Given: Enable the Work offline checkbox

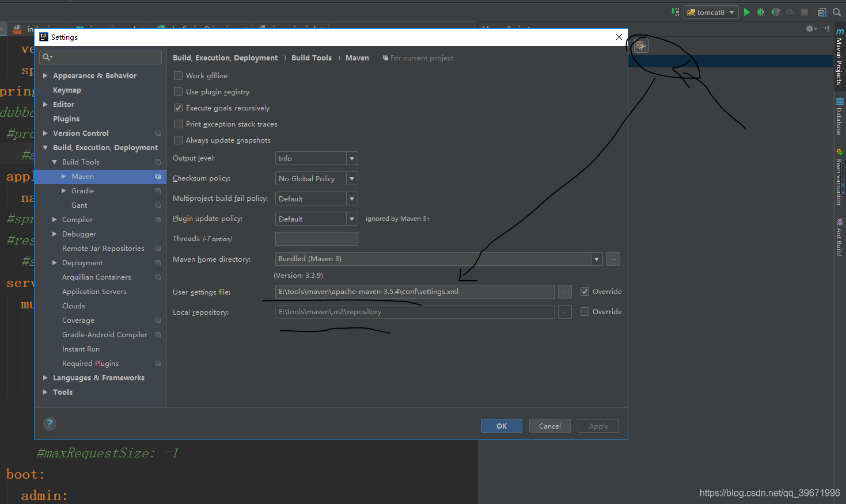Looking at the screenshot, I should click(x=179, y=75).
